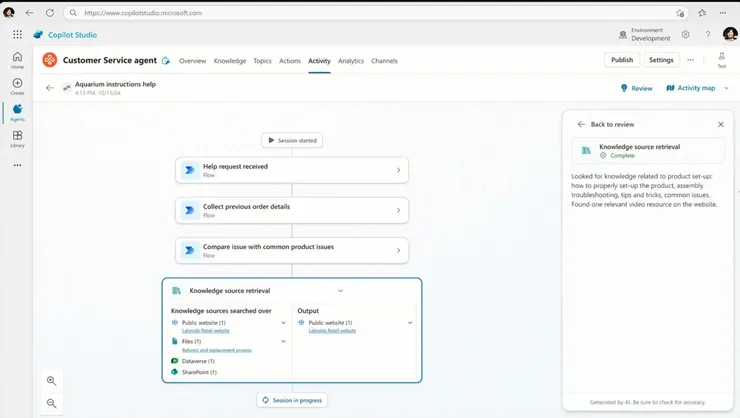Switch to the Activity tab
The image size is (740, 418).
[x=320, y=61]
